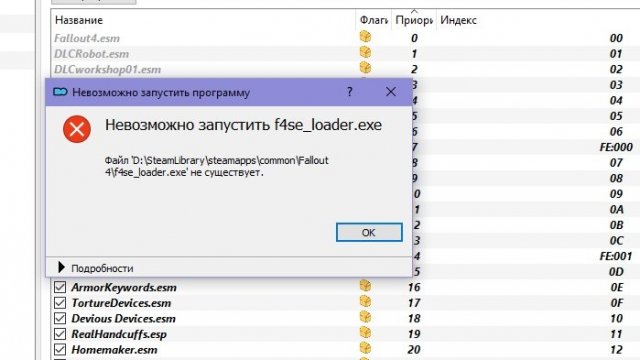The height and width of the screenshot is (360, 640).
Task: Expand the Подробности details section
Action: (96, 268)
